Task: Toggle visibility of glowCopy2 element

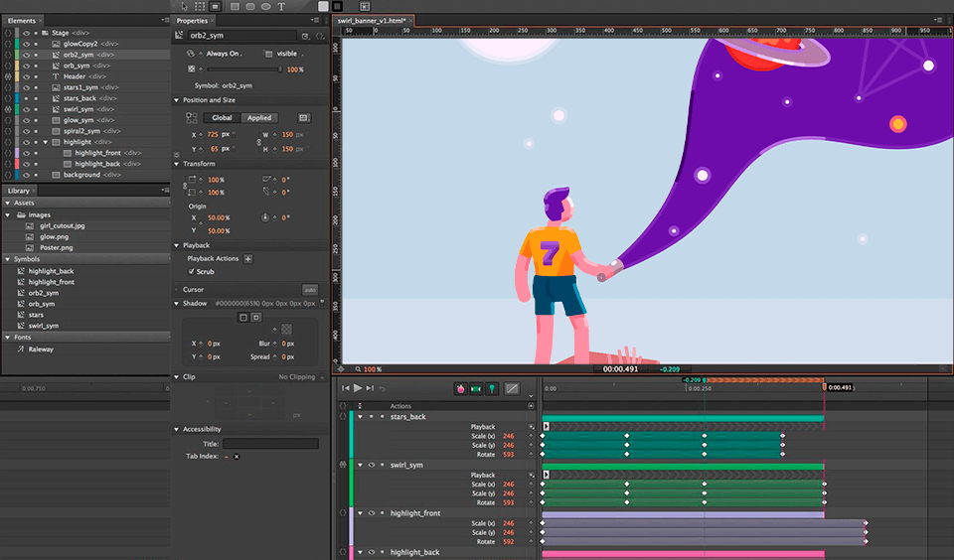Action: click(x=26, y=44)
